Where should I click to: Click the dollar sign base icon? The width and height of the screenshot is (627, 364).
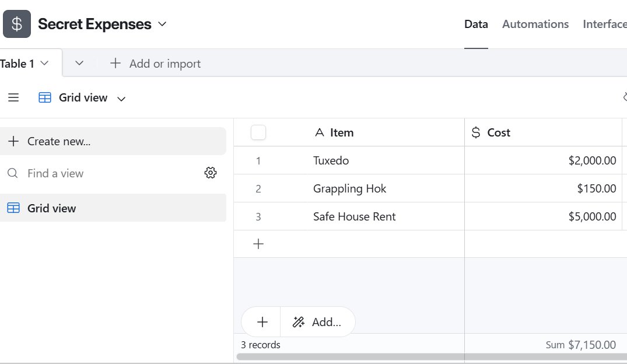[17, 24]
